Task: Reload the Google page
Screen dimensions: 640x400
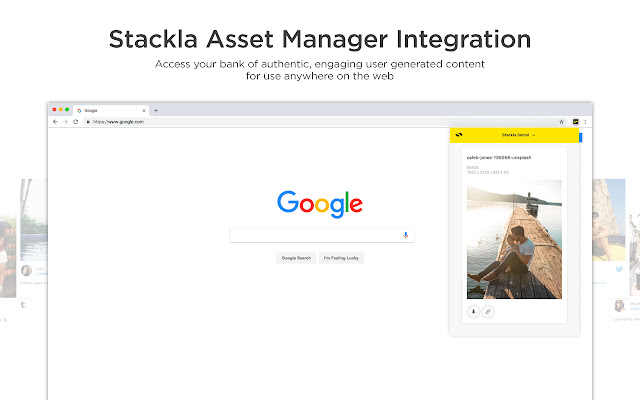Action: pos(76,122)
